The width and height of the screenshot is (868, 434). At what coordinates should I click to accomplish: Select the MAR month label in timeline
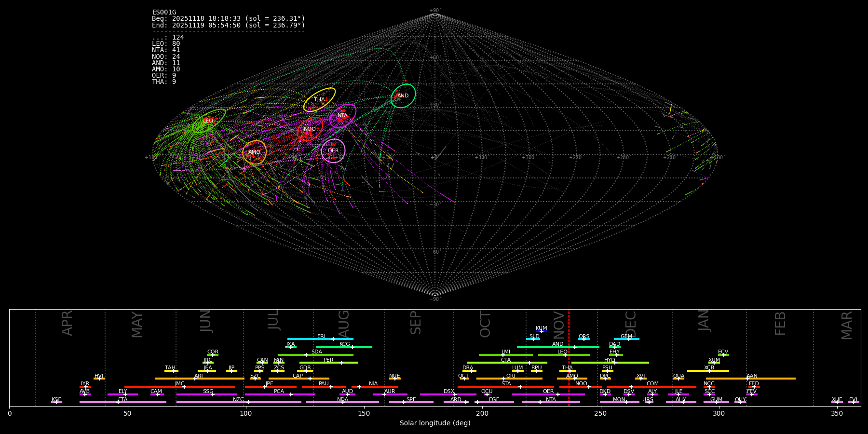point(847,325)
